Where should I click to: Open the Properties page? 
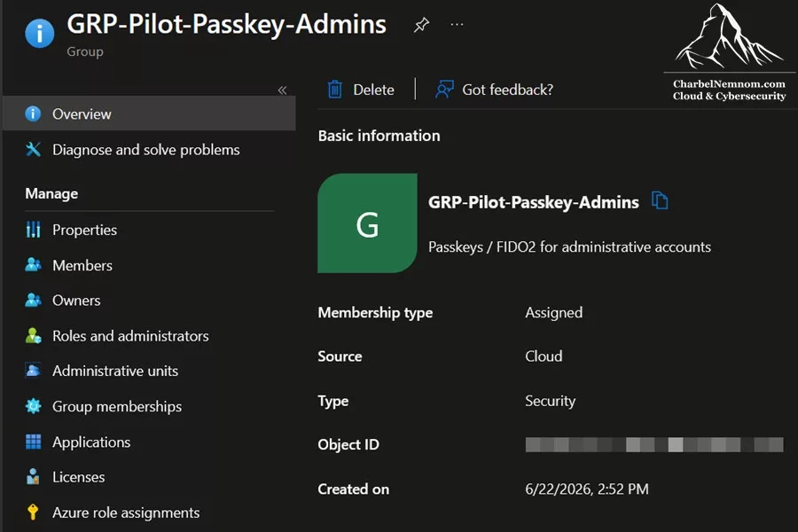(84, 231)
